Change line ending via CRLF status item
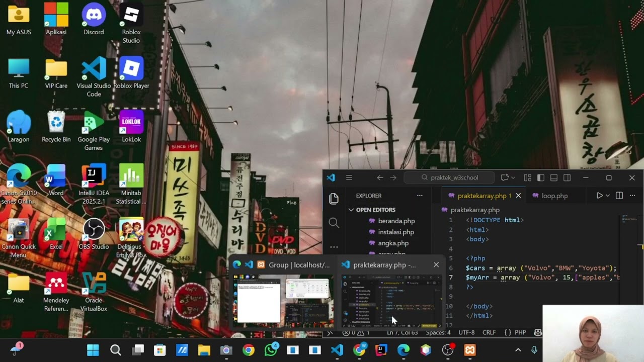Screen dimensions: 644x362 [x=489, y=332]
